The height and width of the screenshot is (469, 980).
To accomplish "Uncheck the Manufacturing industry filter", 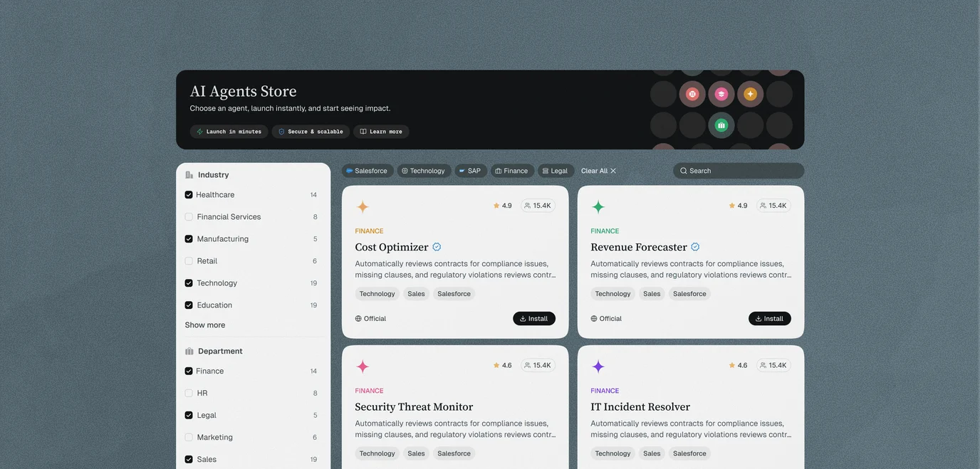I will pos(189,239).
